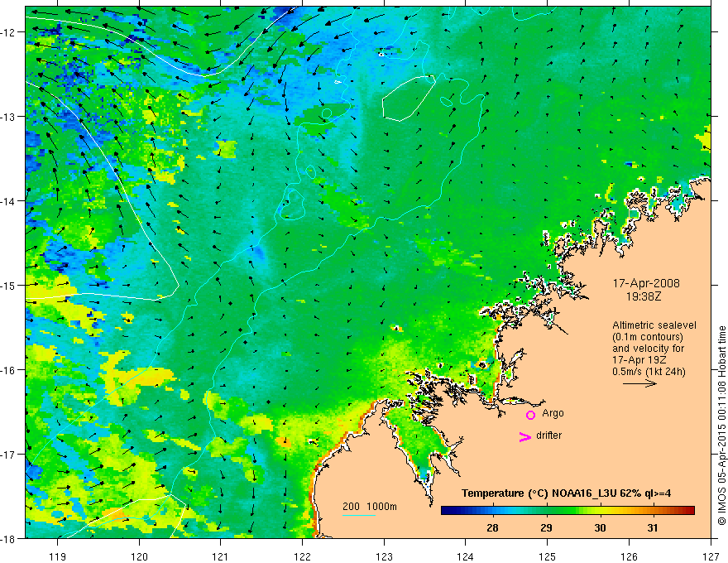Click the '(0.1m contours)' caption line
The height and width of the screenshot is (563, 728).
647,337
